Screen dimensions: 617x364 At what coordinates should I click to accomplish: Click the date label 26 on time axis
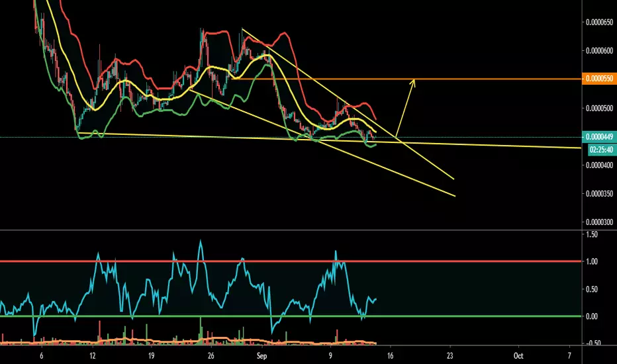(211, 356)
